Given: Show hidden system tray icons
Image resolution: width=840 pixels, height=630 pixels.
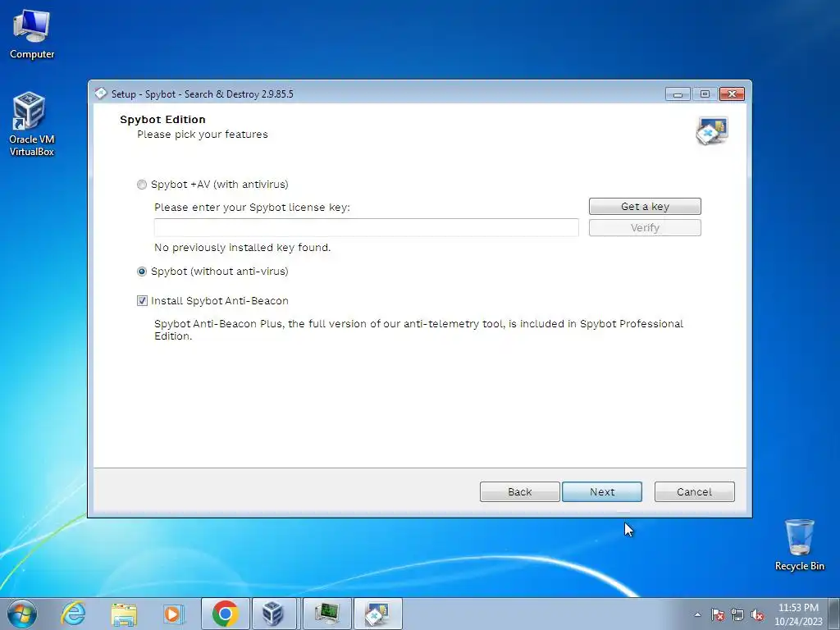Looking at the screenshot, I should coord(697,614).
